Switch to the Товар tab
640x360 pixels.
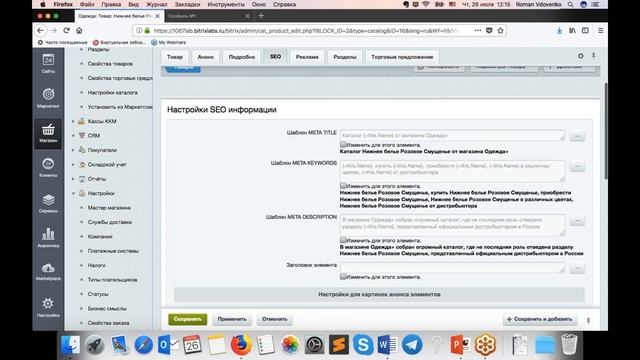coord(175,57)
